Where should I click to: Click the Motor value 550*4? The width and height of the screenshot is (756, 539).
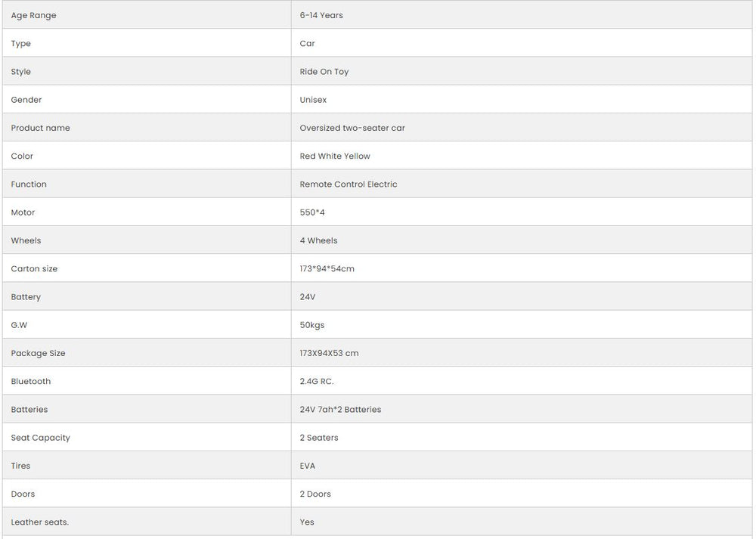pos(312,212)
